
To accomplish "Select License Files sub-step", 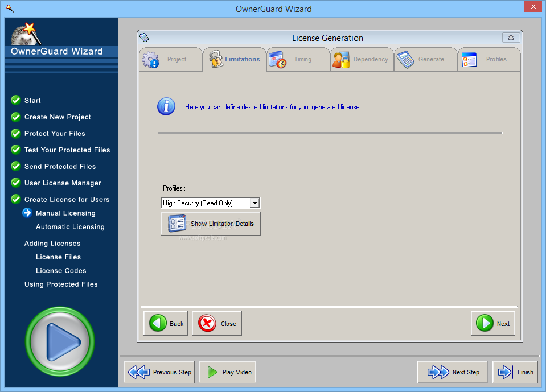I will 58,257.
